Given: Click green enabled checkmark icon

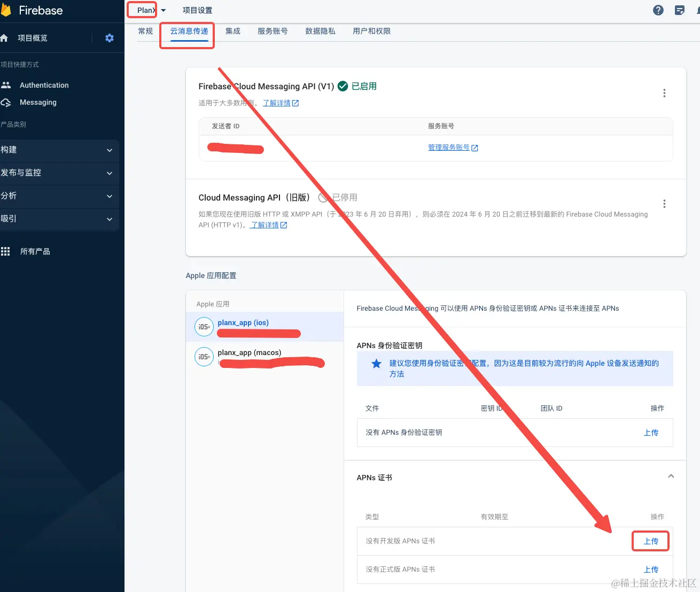Looking at the screenshot, I should click(343, 86).
